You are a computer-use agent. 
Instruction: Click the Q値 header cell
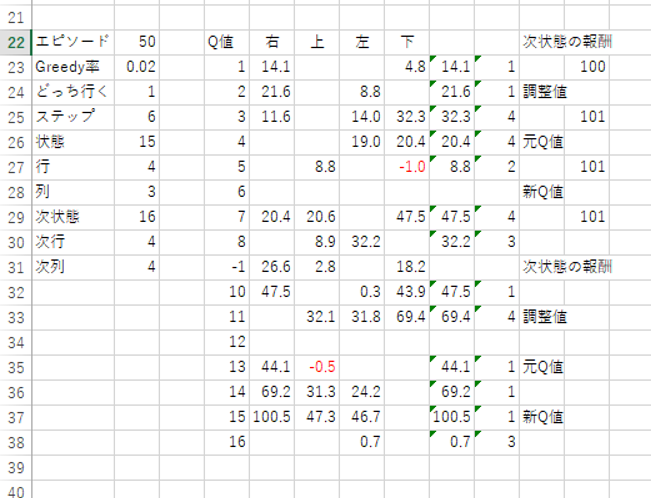227,42
